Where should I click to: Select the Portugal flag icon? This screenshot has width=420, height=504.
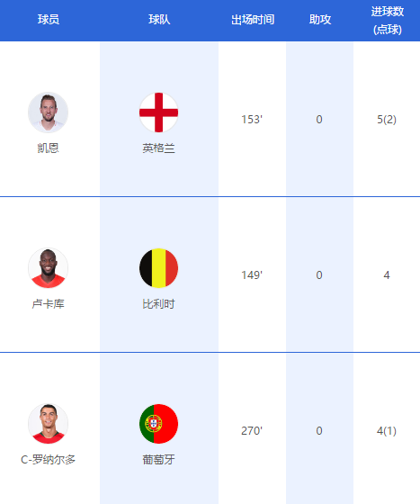coord(158,424)
